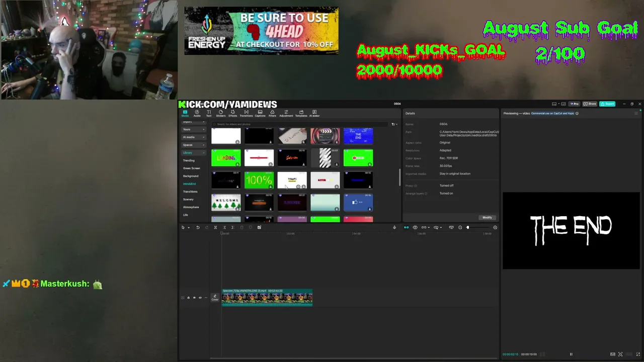
Task: Download the blue thumbs-up clip
Action: pos(370,209)
